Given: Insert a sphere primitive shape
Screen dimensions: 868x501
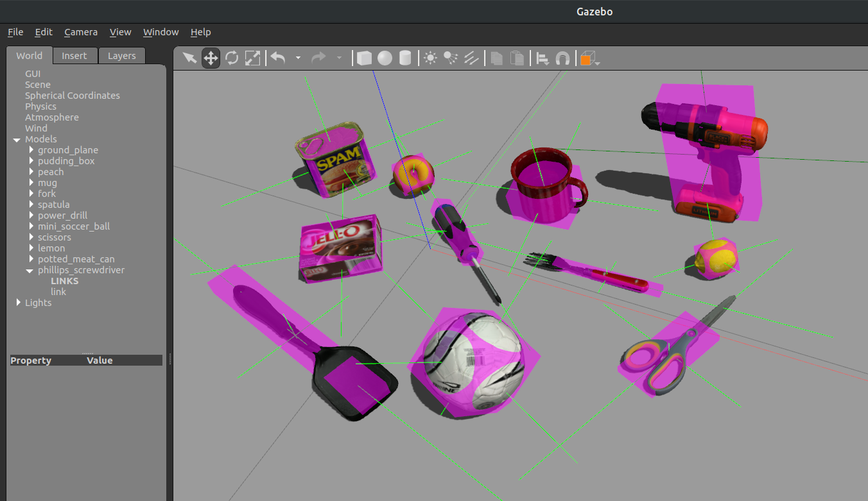Looking at the screenshot, I should (385, 58).
